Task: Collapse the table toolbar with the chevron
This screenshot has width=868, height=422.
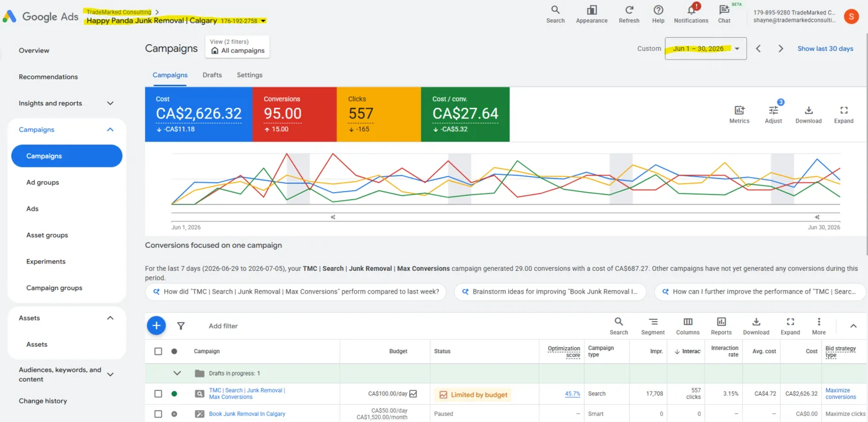Action: pos(853,326)
